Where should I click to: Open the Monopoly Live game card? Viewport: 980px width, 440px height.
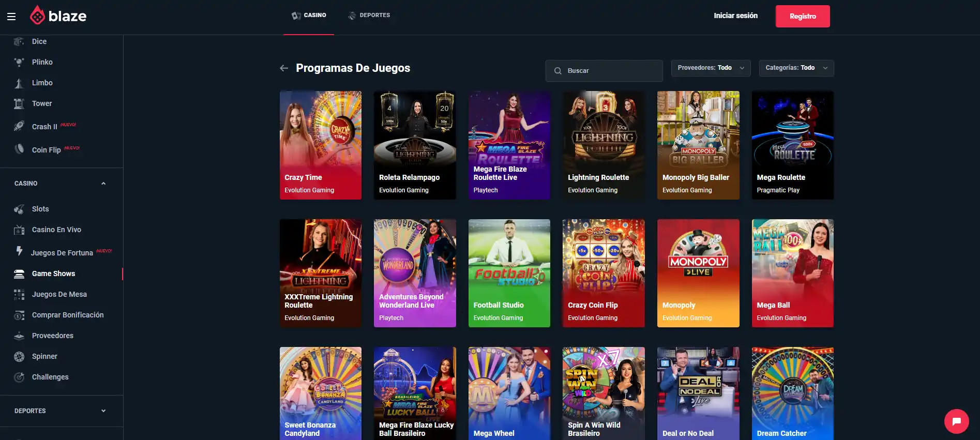[x=698, y=273]
